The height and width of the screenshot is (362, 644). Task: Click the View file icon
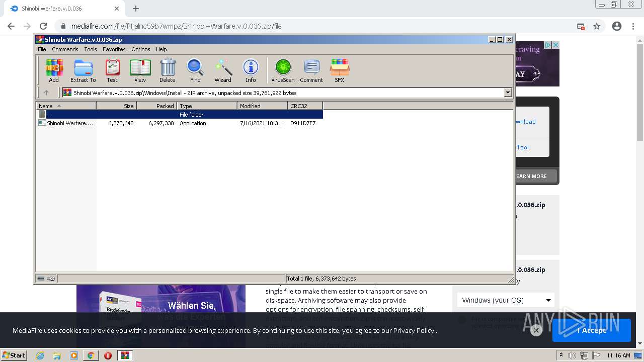pyautogui.click(x=140, y=70)
